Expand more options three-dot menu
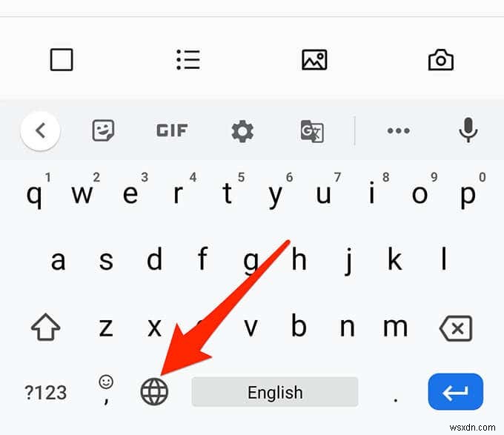 [399, 130]
